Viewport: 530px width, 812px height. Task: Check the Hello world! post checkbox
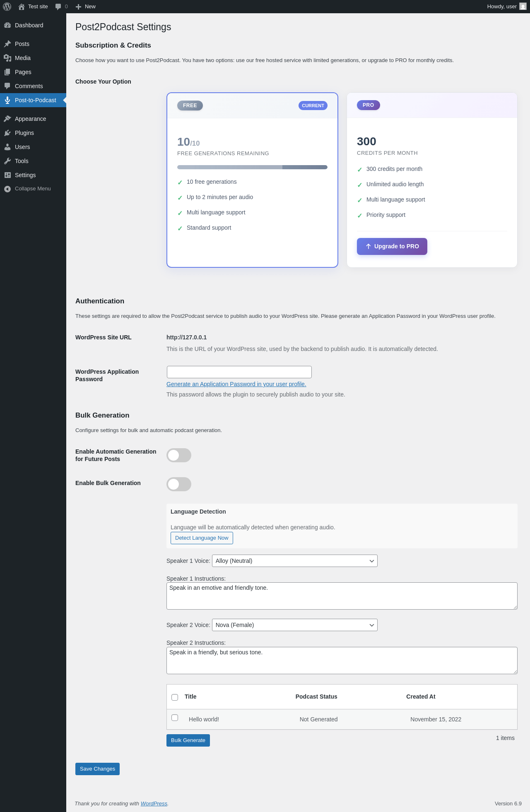pos(175,718)
